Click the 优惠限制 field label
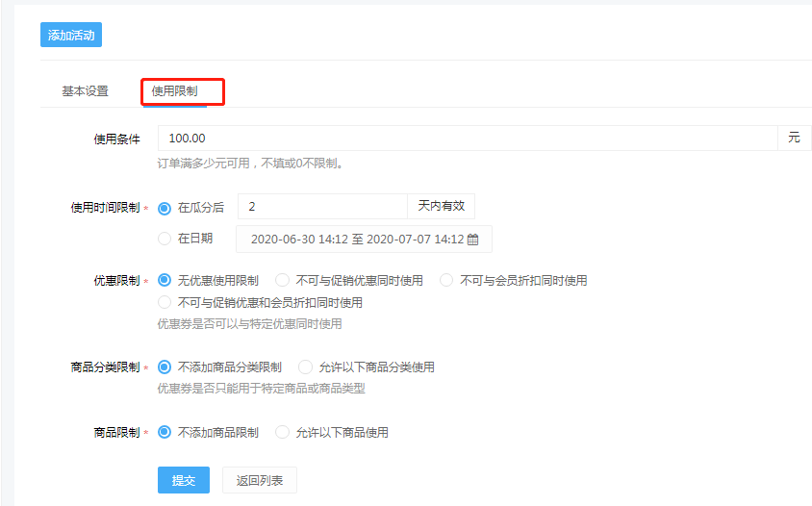This screenshot has height=506, width=812. click(x=117, y=281)
